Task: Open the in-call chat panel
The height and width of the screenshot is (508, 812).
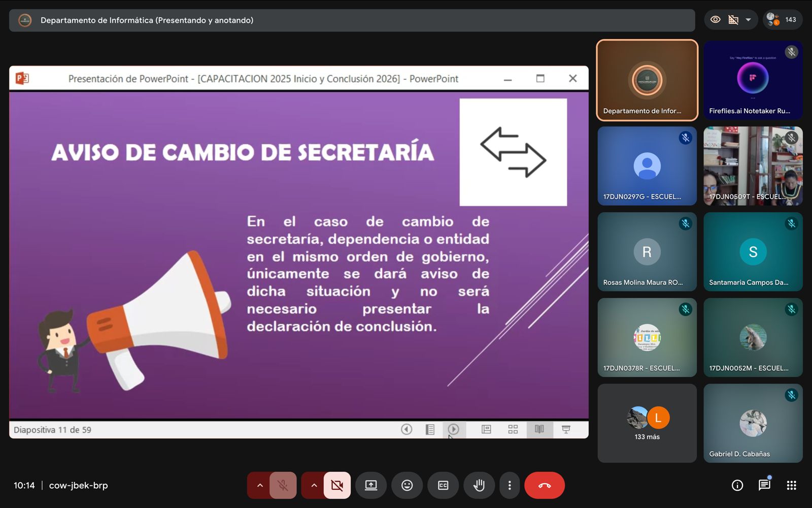Action: click(x=764, y=486)
